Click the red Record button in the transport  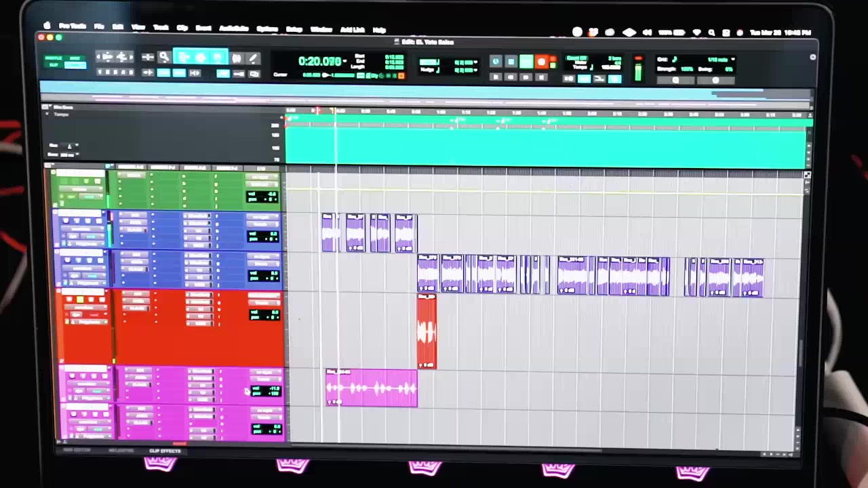tap(541, 62)
